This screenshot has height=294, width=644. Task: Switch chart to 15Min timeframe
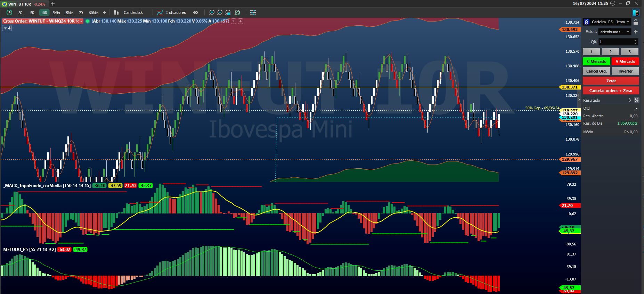(68, 13)
